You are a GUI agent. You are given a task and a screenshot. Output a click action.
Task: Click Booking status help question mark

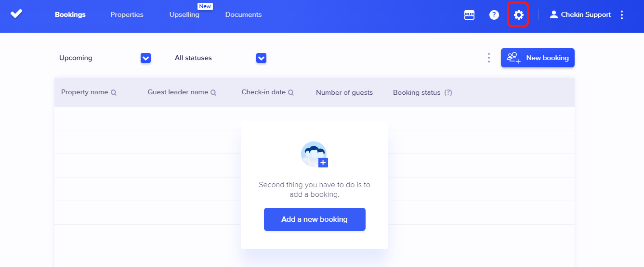pyautogui.click(x=448, y=93)
